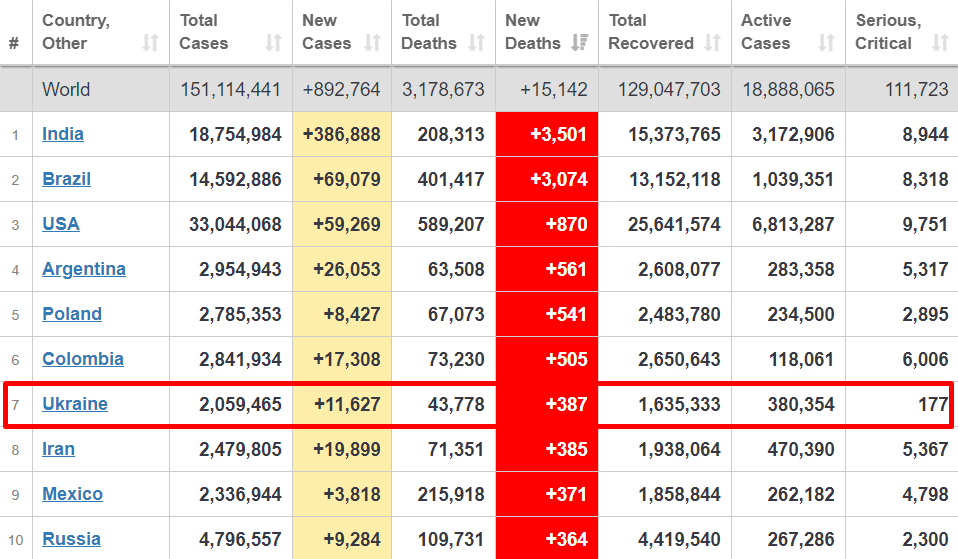The height and width of the screenshot is (559, 958).
Task: Click the highlighted Ukraine link
Action: point(75,404)
